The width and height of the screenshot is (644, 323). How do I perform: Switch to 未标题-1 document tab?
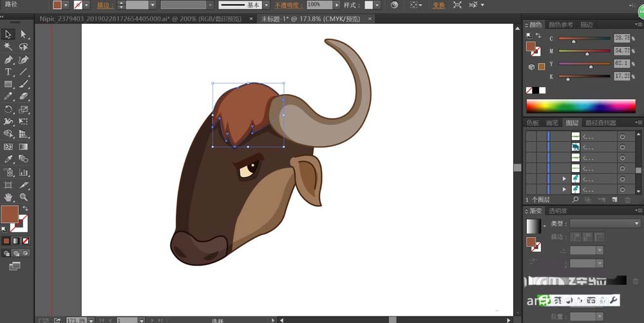tap(311, 19)
